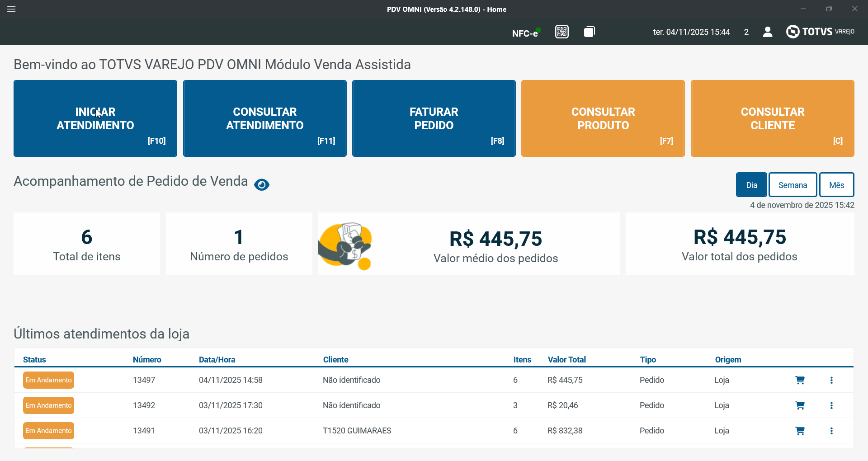Click Em Andamento badge for order 13497
Image resolution: width=868 pixels, height=461 pixels.
coord(48,380)
